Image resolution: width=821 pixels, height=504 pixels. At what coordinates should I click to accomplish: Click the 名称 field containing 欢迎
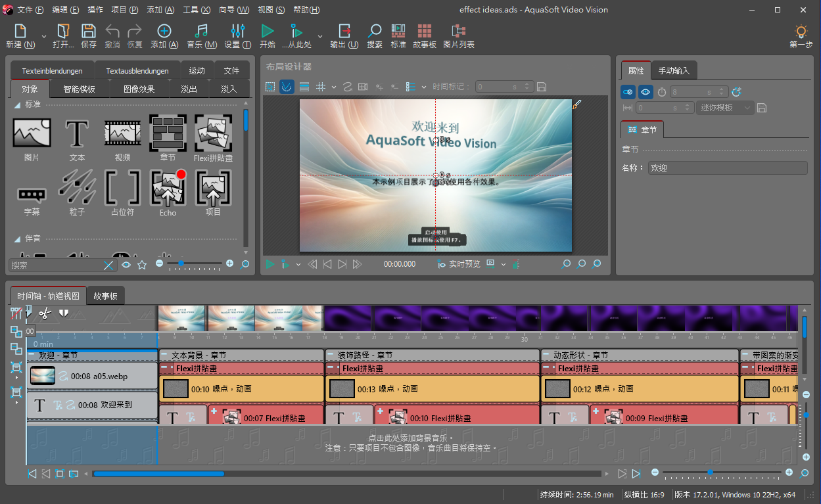click(x=728, y=168)
